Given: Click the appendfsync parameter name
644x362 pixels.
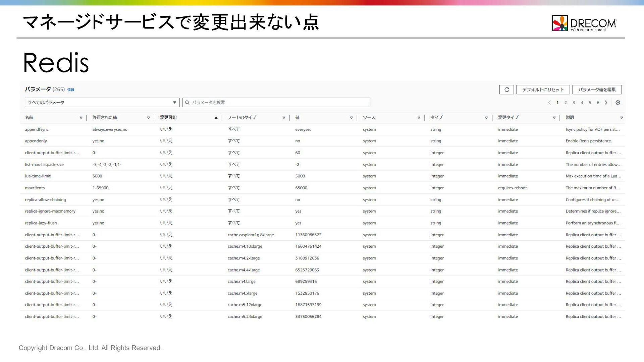Looking at the screenshot, I should (37, 129).
